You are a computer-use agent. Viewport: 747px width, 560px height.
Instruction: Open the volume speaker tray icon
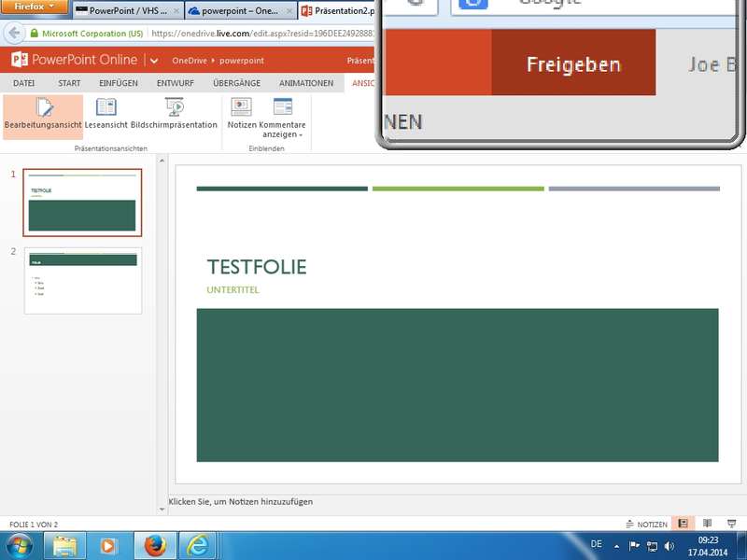669,546
